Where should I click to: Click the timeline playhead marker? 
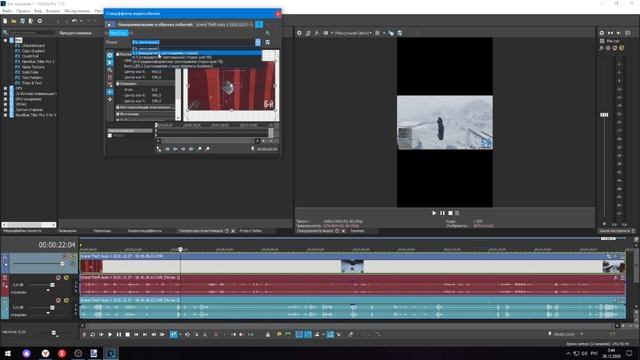click(x=180, y=249)
